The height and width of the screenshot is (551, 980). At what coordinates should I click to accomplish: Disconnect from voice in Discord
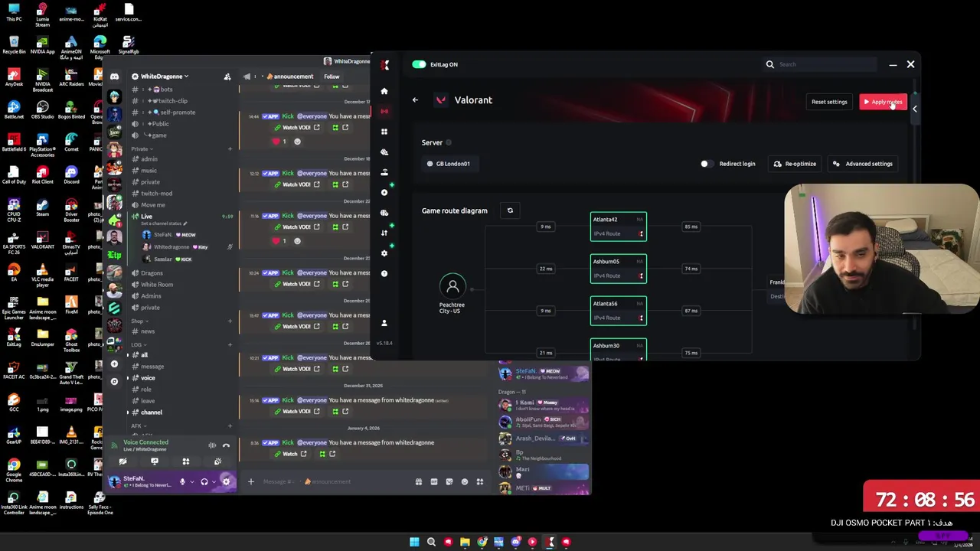pos(226,445)
